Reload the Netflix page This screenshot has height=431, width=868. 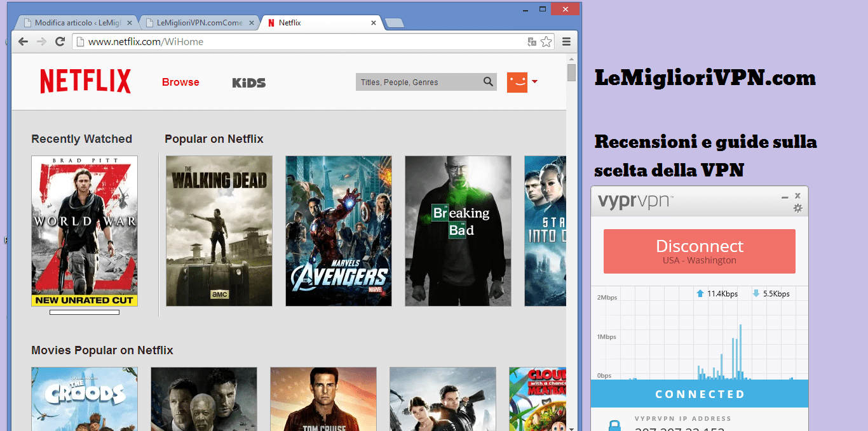60,42
